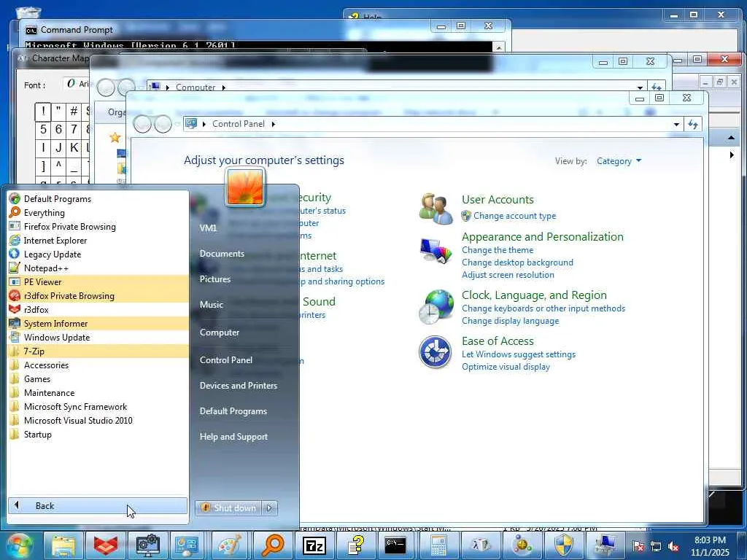747x560 pixels.
Task: Switch to Command Prompt taskbar button
Action: [397, 545]
